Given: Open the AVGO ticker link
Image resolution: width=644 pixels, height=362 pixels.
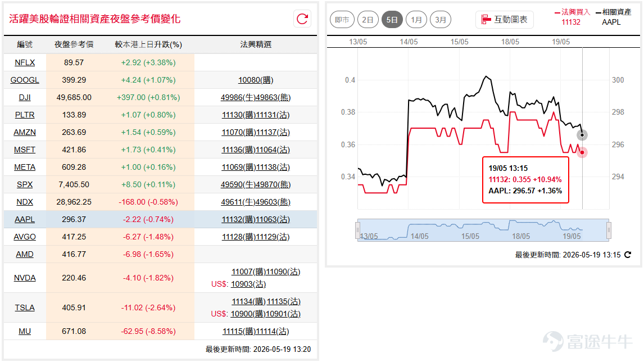Looking at the screenshot, I should [x=25, y=237].
